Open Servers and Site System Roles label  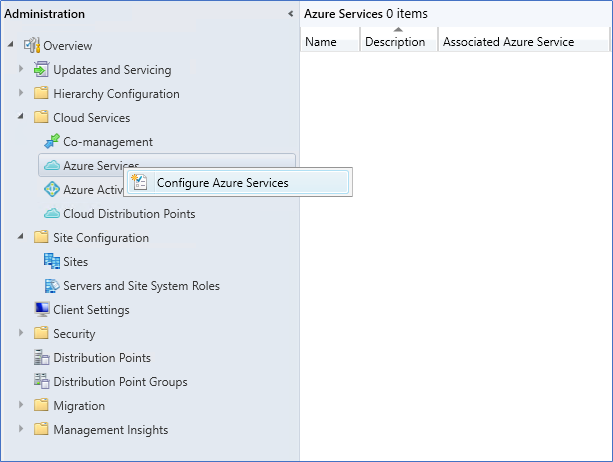(x=142, y=286)
